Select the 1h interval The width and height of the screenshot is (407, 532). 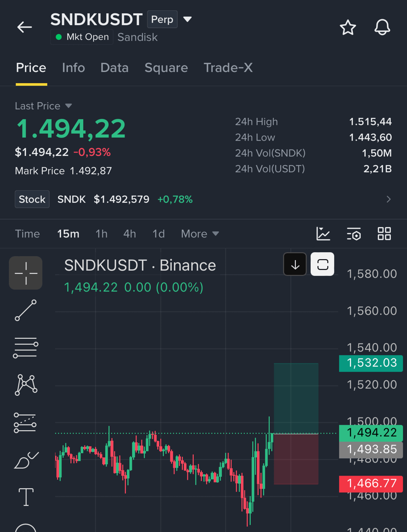101,234
